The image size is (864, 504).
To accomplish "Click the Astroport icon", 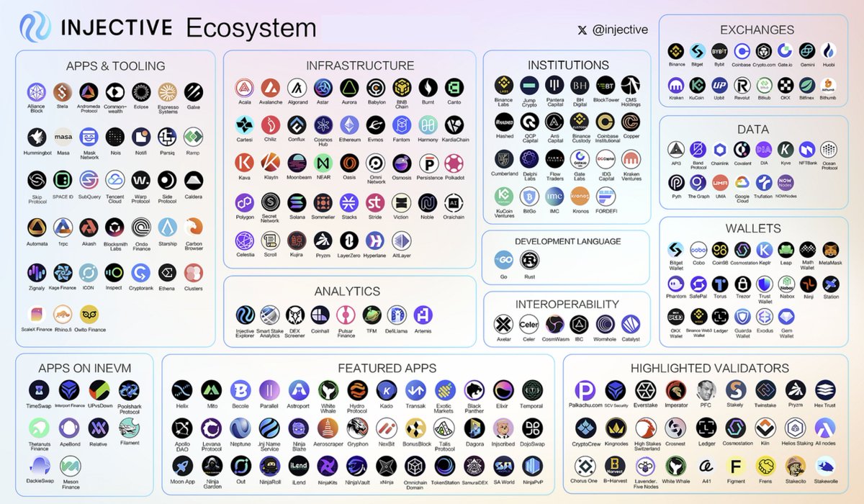I will pos(299,390).
